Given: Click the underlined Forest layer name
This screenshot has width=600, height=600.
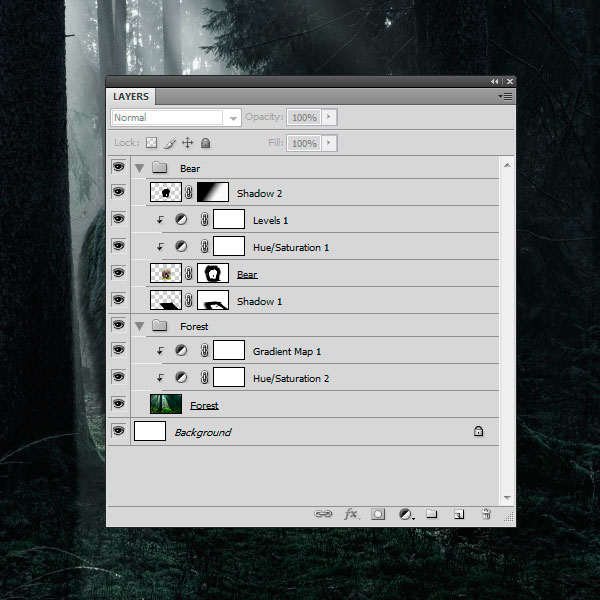Looking at the screenshot, I should (x=204, y=405).
